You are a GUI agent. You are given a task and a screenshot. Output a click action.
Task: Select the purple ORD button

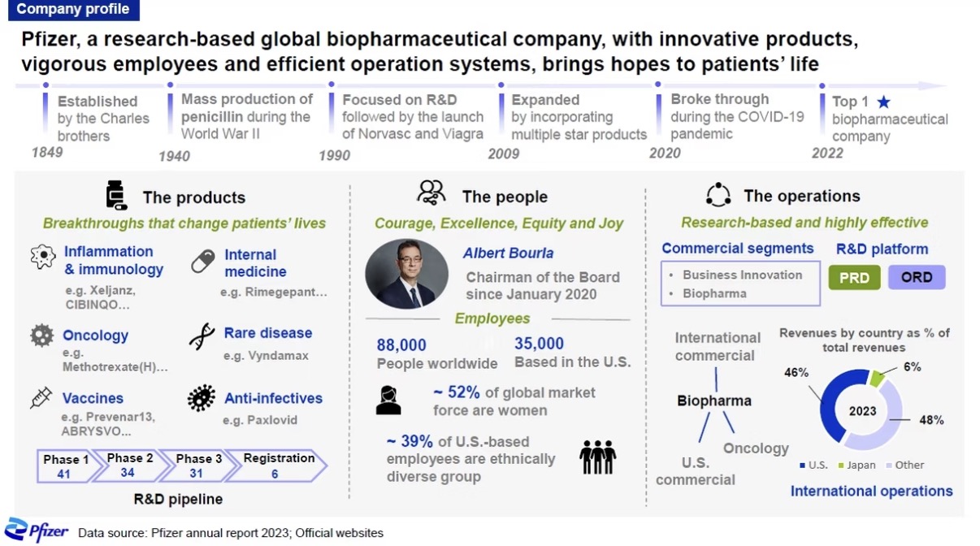[917, 278]
